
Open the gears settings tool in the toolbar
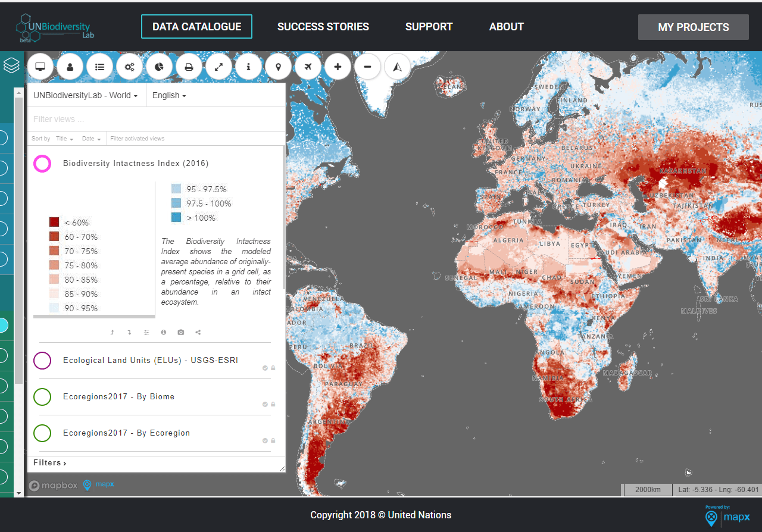[130, 67]
